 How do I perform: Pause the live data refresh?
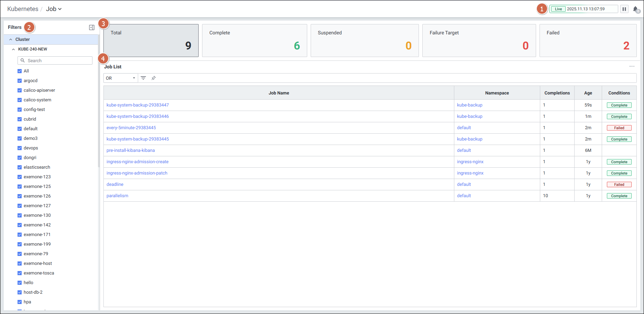[624, 9]
